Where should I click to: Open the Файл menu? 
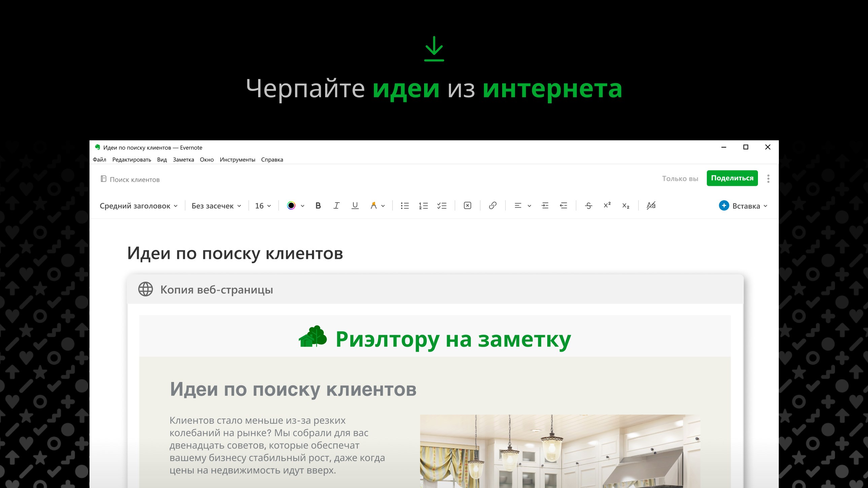click(99, 160)
